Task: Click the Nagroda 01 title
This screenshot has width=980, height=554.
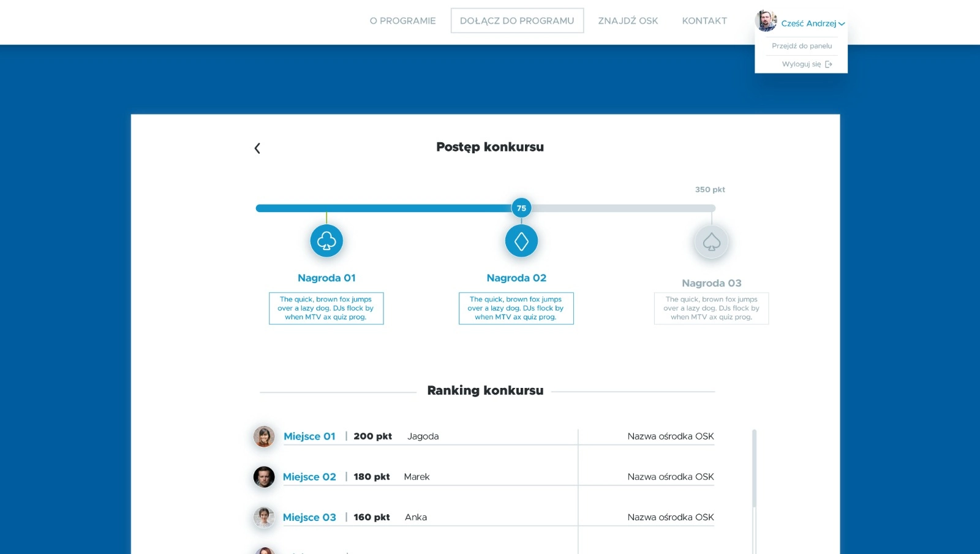Action: coord(326,278)
